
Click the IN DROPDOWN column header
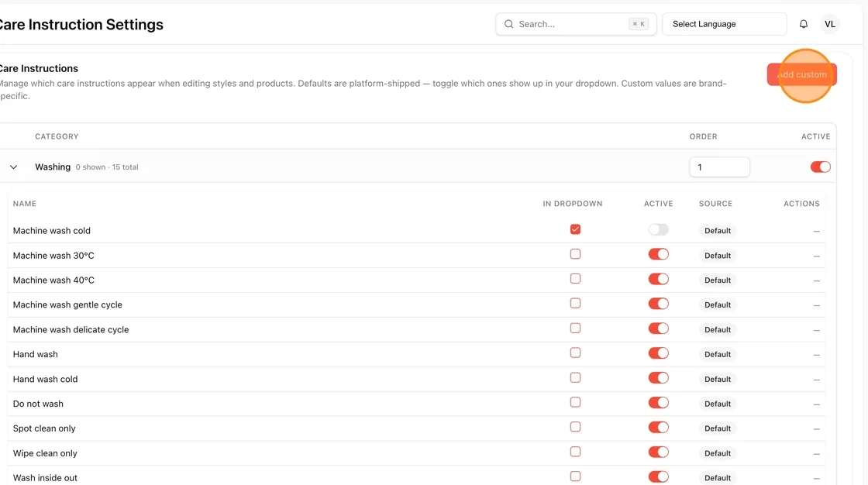click(x=573, y=204)
